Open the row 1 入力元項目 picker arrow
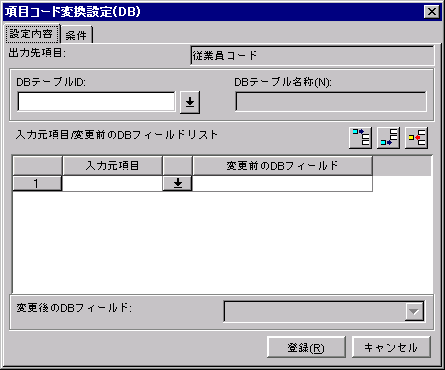445x370 pixels. (x=177, y=183)
